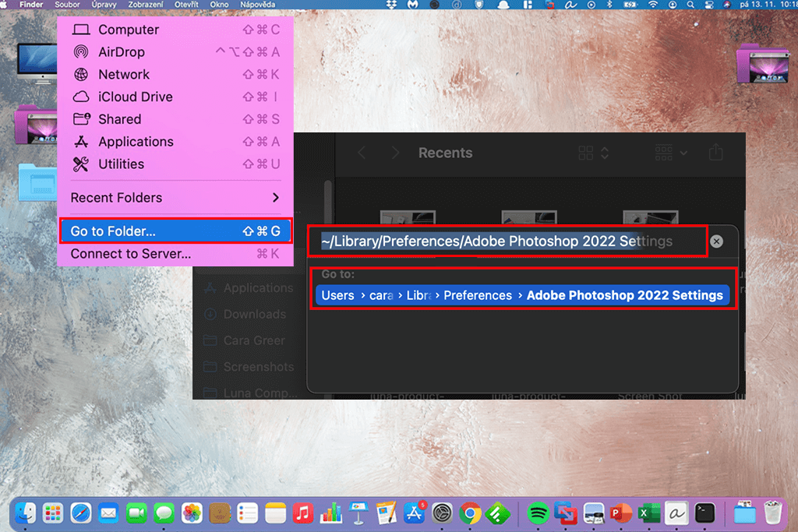Open Reminders from the Dock
This screenshot has width=798, height=532.
coord(247,513)
